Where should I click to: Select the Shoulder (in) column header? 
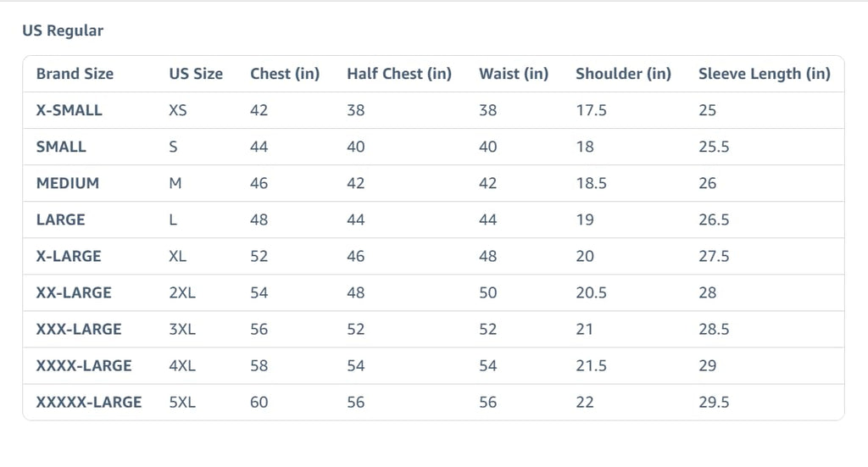point(623,74)
